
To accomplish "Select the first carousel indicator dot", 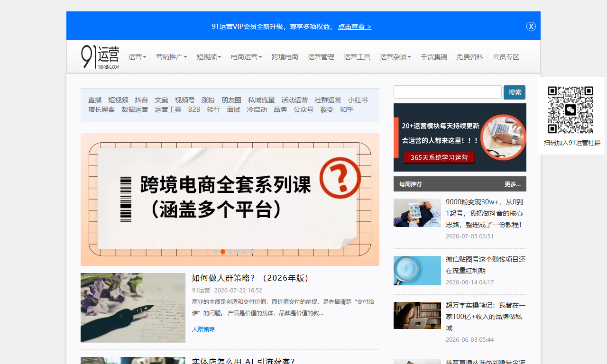I will click(x=216, y=252).
